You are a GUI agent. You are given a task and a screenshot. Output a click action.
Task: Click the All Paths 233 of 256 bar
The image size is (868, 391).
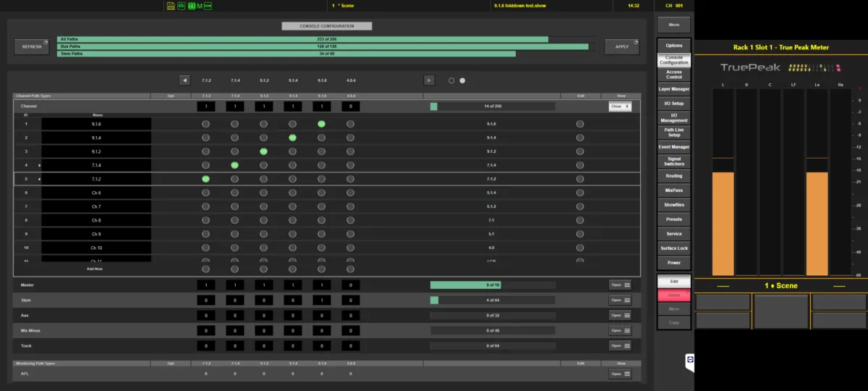coord(327,39)
